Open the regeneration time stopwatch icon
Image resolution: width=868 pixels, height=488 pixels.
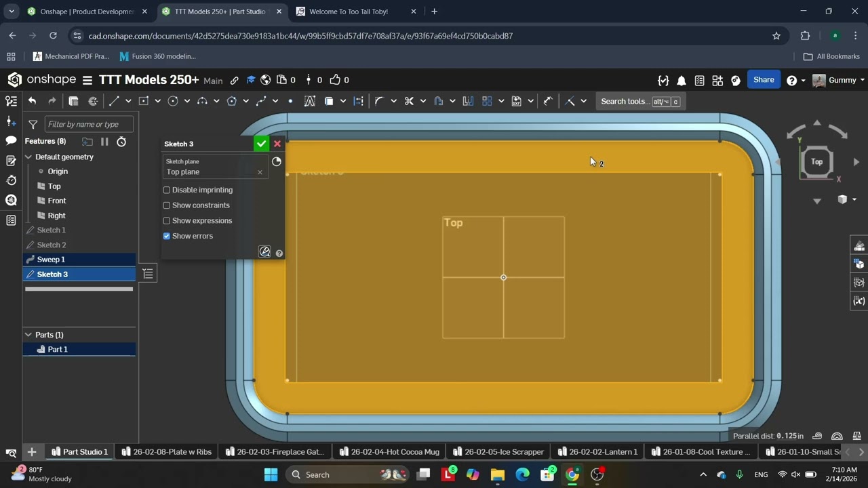pos(121,142)
